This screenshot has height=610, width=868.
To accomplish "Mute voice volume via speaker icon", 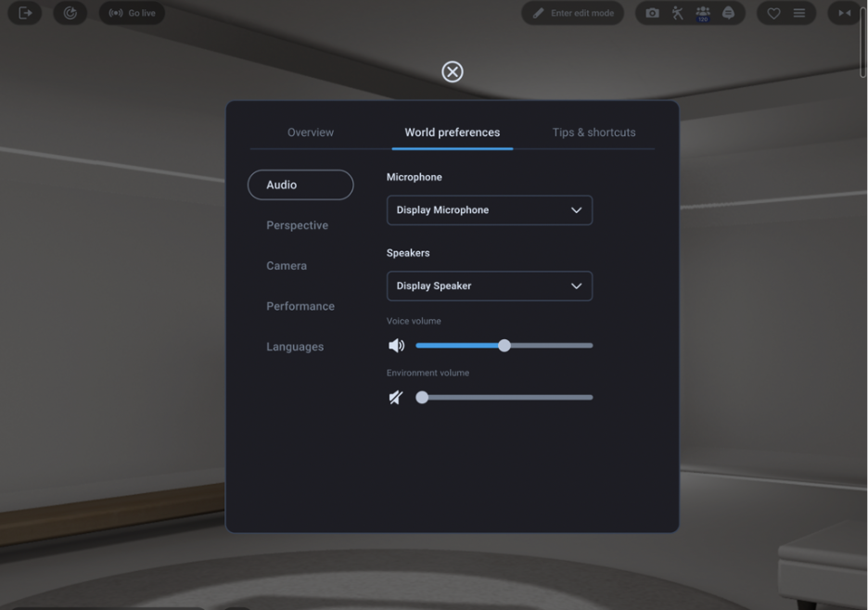I will (x=397, y=345).
